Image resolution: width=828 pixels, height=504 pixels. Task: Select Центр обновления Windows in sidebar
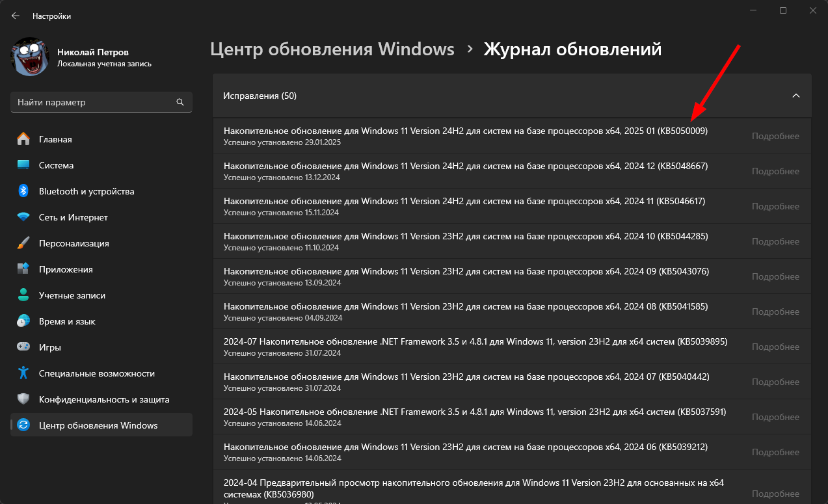pyautogui.click(x=101, y=425)
